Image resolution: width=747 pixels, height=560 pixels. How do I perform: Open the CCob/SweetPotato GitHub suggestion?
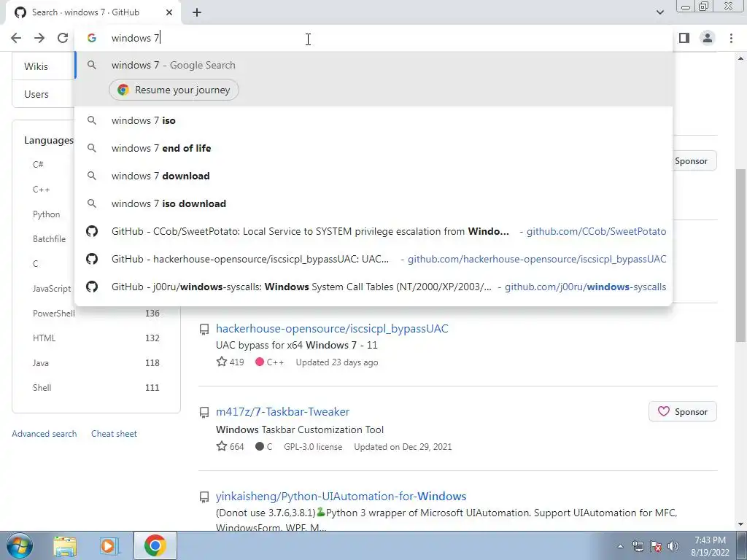coord(373,231)
